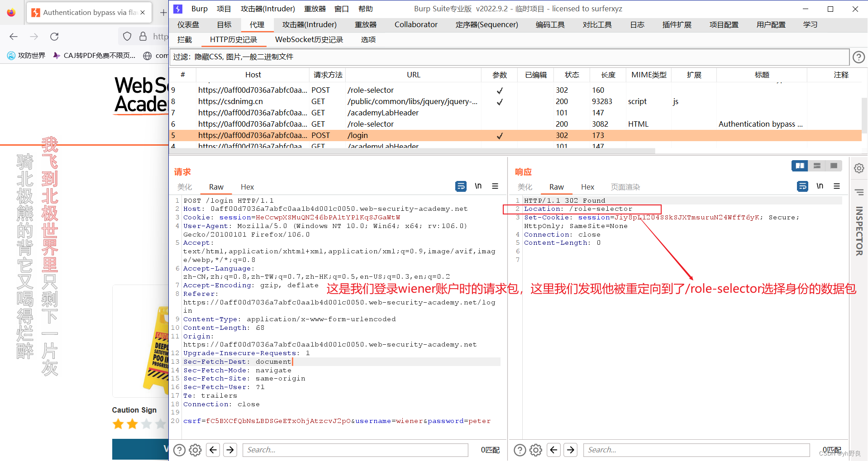Viewport: 868px width, 461px height.
Task: Open the 拦截 sub-tab
Action: coord(184,39)
